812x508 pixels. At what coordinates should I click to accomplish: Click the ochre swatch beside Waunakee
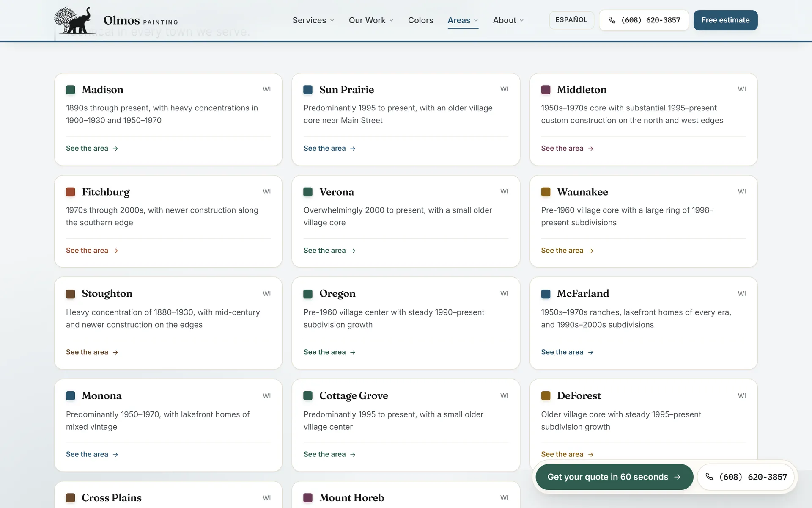tap(546, 192)
